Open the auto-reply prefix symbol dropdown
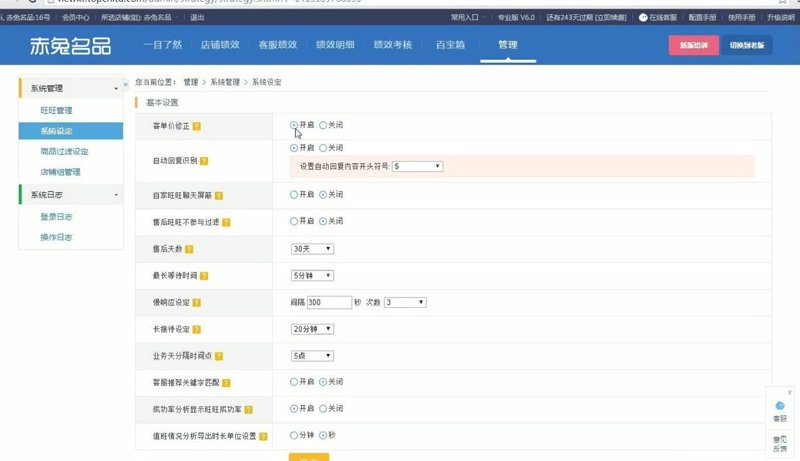Screen dimensions: 800x461 point(417,166)
